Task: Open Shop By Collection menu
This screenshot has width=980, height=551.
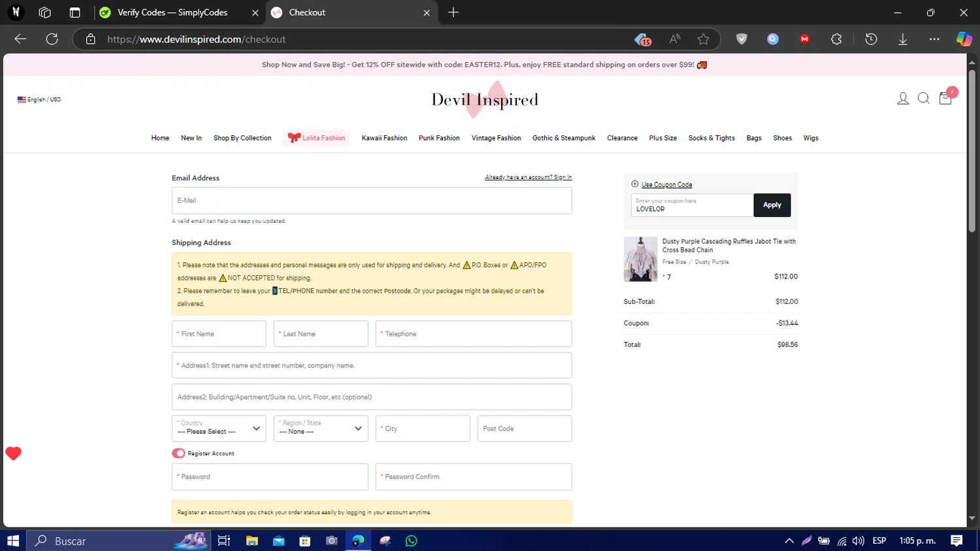Action: 242,138
